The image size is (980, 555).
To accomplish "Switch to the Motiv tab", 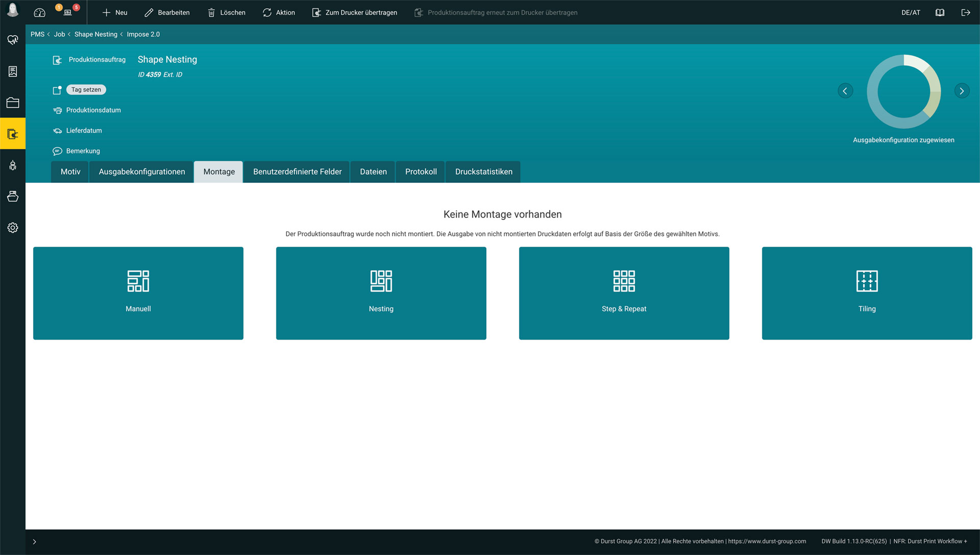I will [x=70, y=172].
